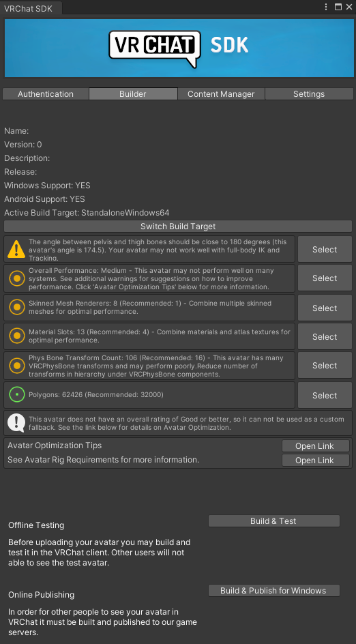Select objects for the pelvis angle warning
356x644 pixels.
pyautogui.click(x=325, y=249)
